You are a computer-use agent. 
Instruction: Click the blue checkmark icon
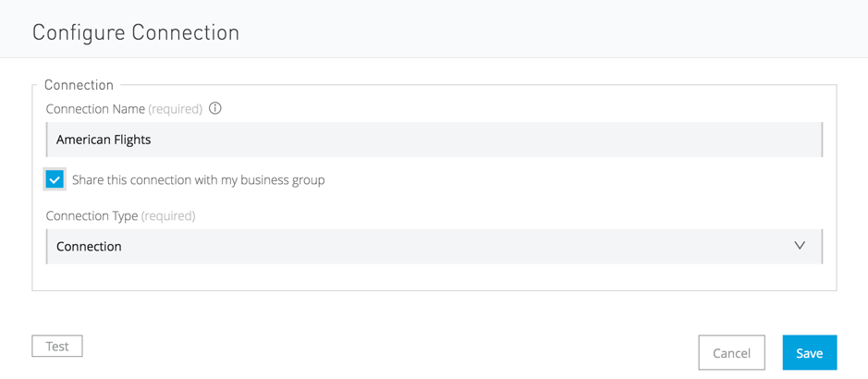coord(55,180)
